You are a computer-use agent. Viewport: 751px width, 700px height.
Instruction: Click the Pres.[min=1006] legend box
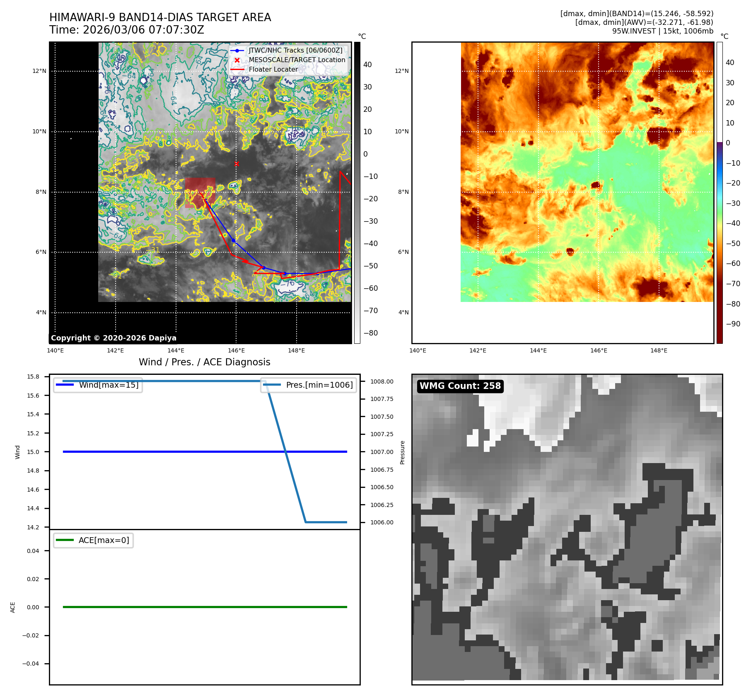click(309, 385)
